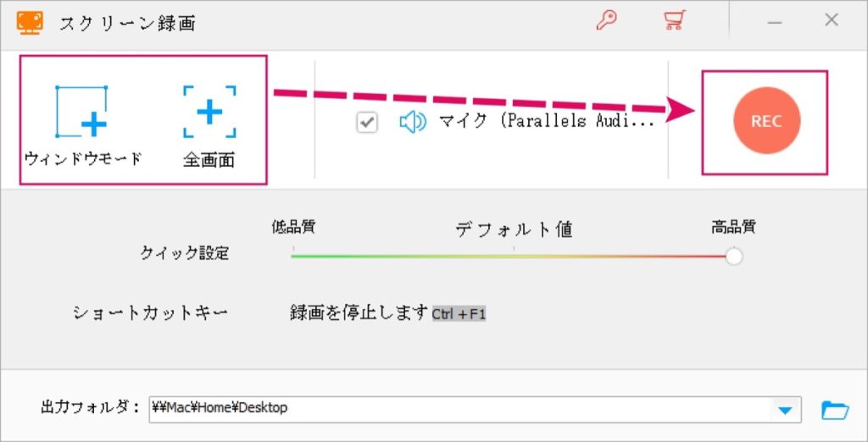Click the quality slider handle at high quality
The height and width of the screenshot is (442, 868).
point(733,257)
